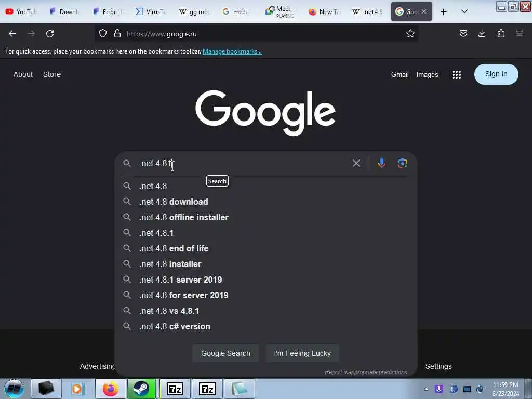Open the Images link
Screen dimensions: 532x399
coord(427,75)
